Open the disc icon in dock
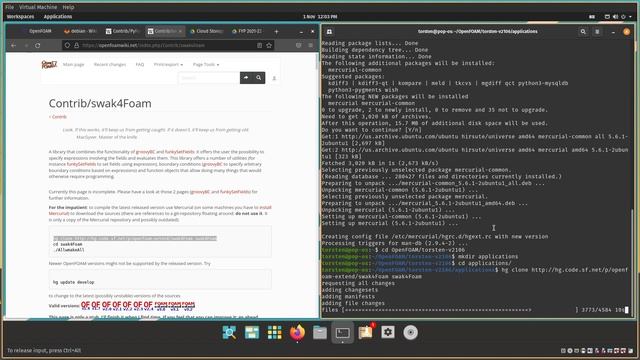Viewport: 640px width, 360px height. tap(411, 333)
